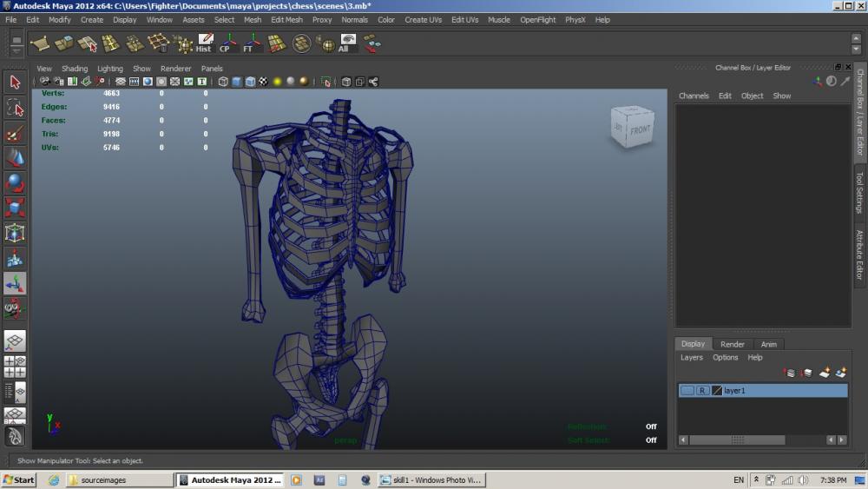Click the Hist shelf button
The width and height of the screenshot is (868, 489).
coord(204,43)
